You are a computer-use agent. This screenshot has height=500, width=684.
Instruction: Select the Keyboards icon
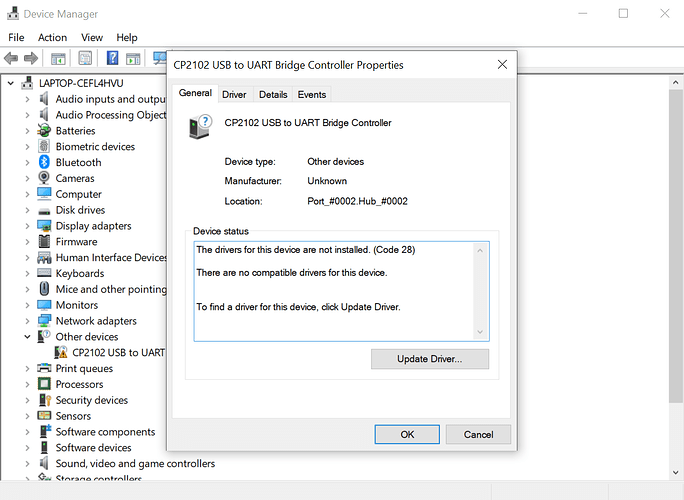[44, 273]
